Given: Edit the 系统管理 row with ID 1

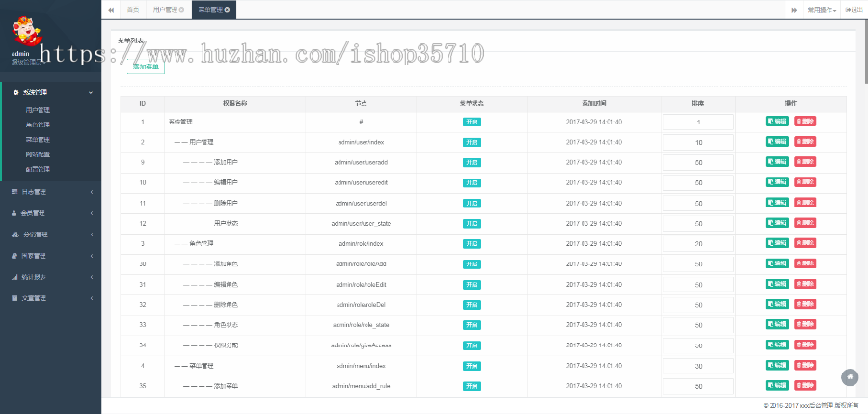Looking at the screenshot, I should coord(777,121).
